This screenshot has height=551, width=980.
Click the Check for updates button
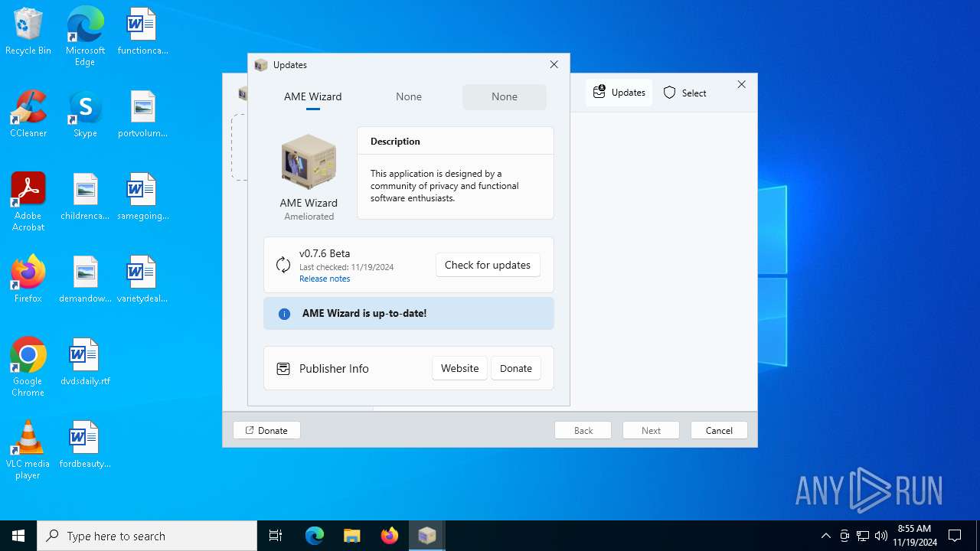click(x=488, y=265)
